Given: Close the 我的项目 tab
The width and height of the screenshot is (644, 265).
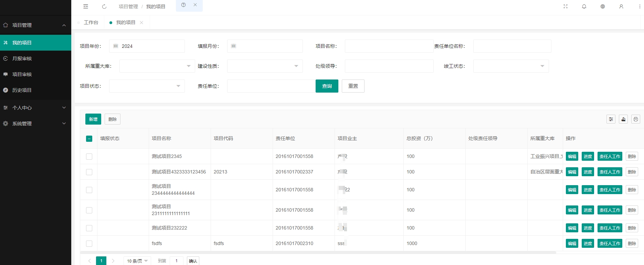Looking at the screenshot, I should 141,23.
